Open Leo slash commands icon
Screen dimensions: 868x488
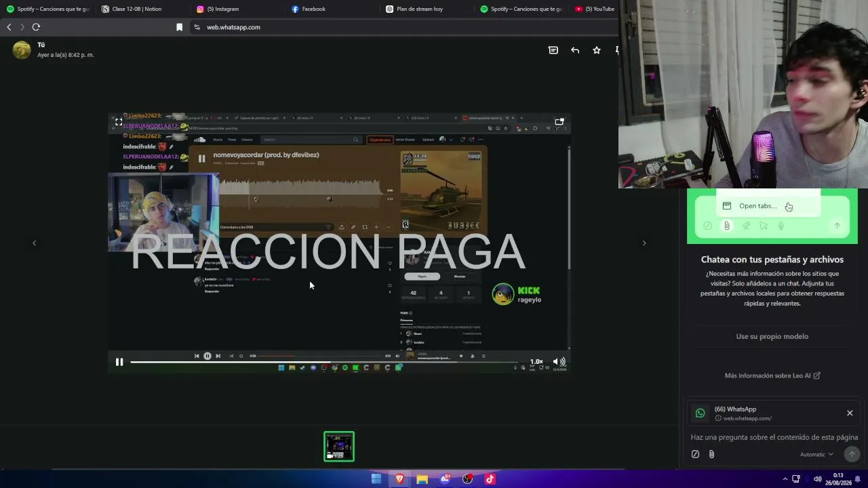(x=695, y=454)
